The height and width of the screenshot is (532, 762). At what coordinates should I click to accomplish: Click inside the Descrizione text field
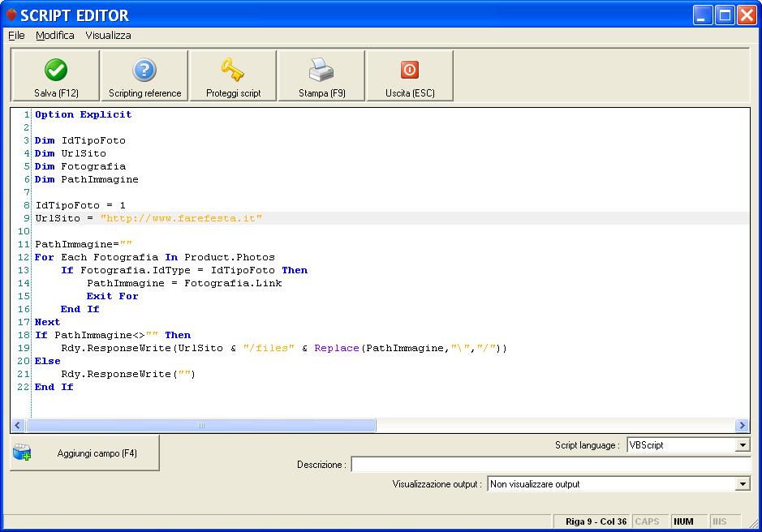click(549, 465)
